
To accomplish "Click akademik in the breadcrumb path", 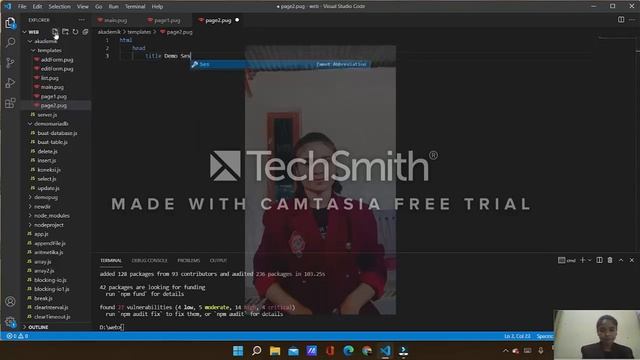I will 109,32.
